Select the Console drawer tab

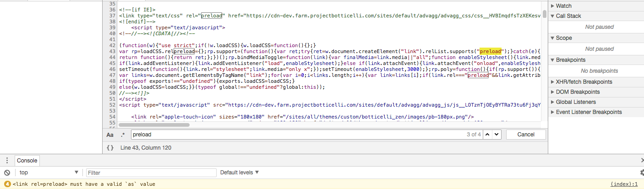pos(27,161)
